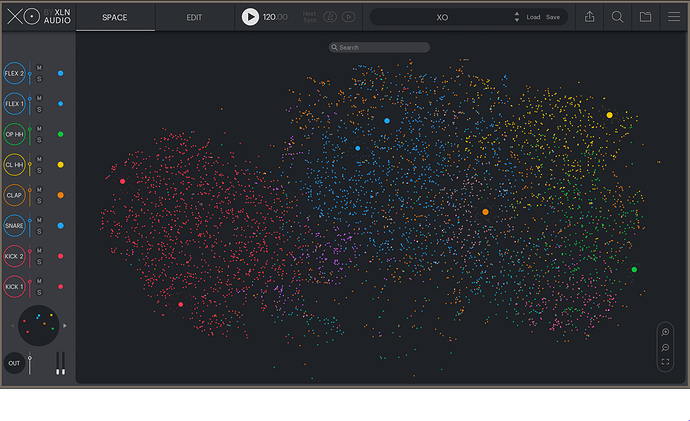Switch to the EDIT tab
The height and width of the screenshot is (421, 690).
[194, 17]
